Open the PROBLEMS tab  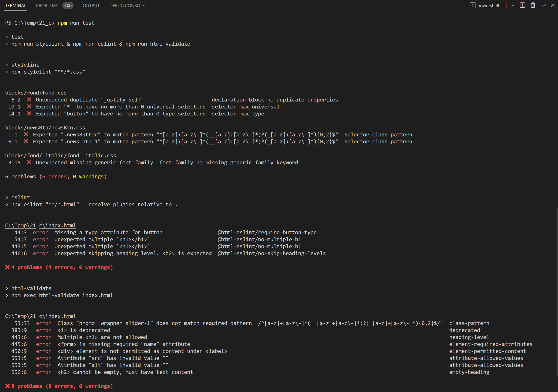point(47,6)
